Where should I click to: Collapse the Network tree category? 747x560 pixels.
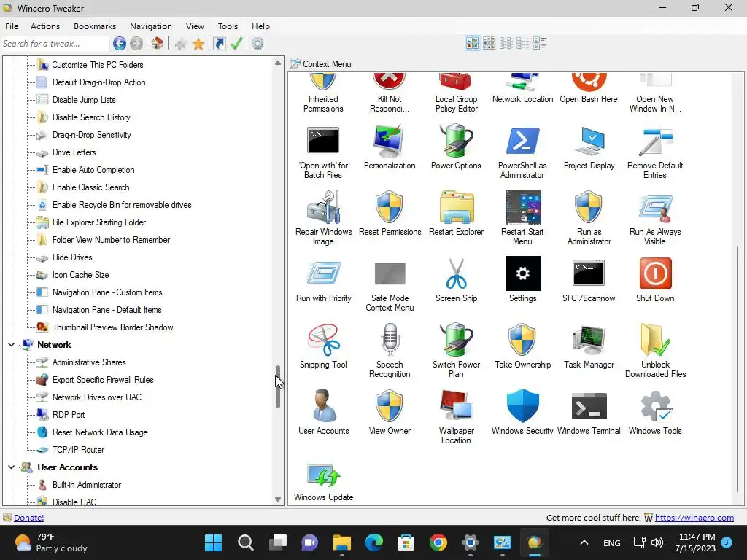pos(11,345)
